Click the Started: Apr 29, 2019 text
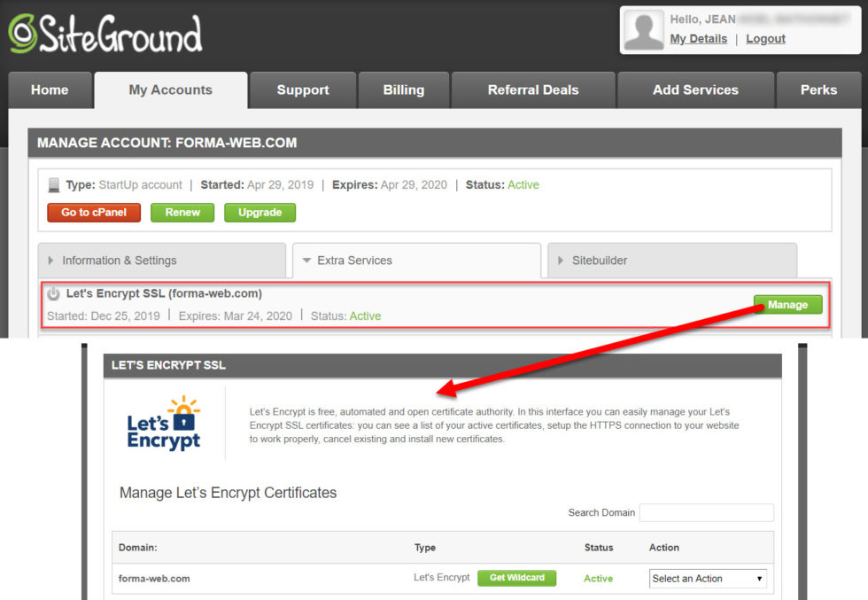The height and width of the screenshot is (600, 868). (257, 185)
